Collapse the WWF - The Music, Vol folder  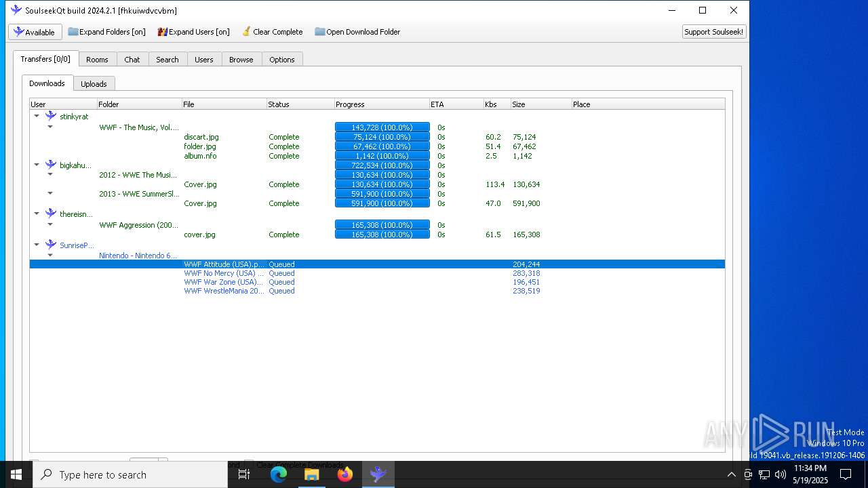click(50, 127)
